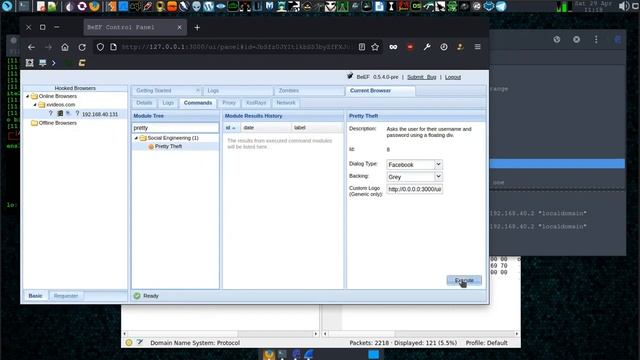Click the module search field containing pretty
This screenshot has height=360, width=640.
click(175, 128)
